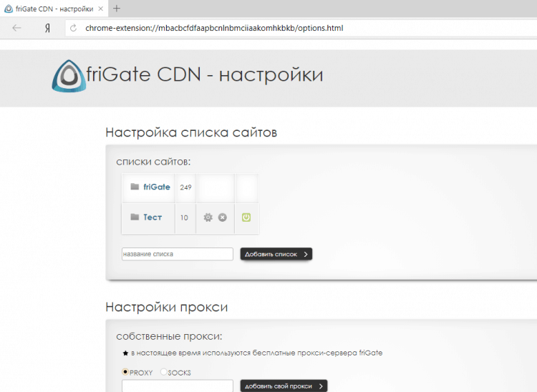Select the SOCKS radio button
Image resolution: width=537 pixels, height=392 pixels.
[x=163, y=372]
